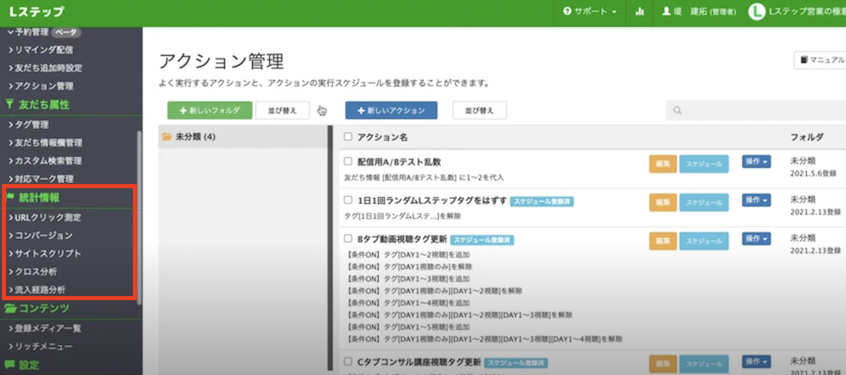Click the 統計情報 flag icon
The width and height of the screenshot is (846, 375).
[10, 198]
